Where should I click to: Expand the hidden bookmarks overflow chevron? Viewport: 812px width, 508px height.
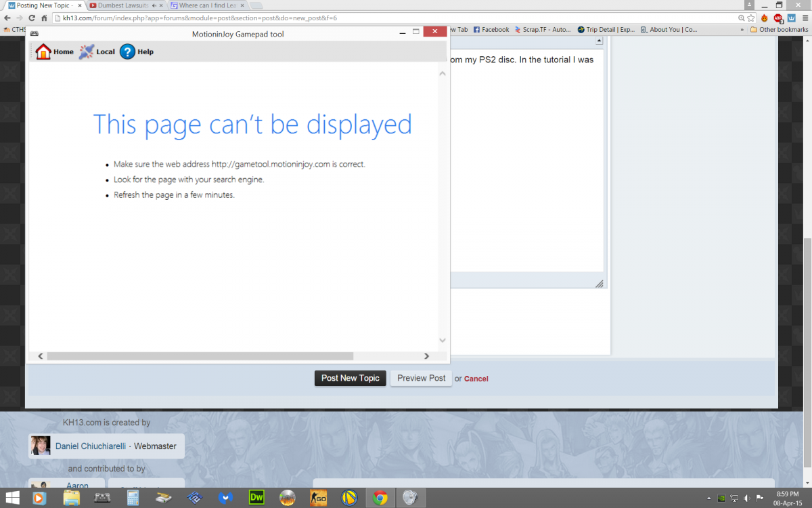pos(742,30)
